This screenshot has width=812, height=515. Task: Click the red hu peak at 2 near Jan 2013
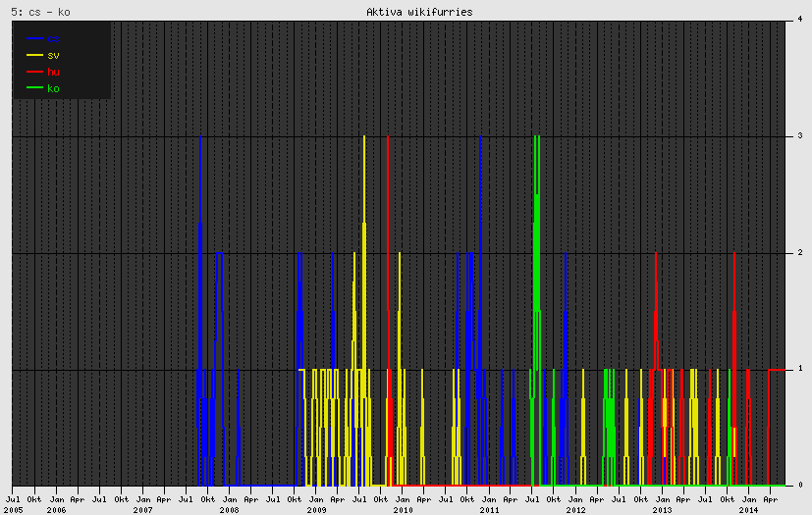pos(656,255)
